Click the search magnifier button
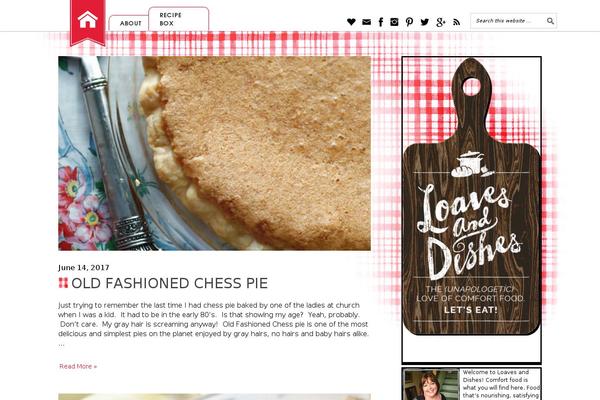 point(550,21)
